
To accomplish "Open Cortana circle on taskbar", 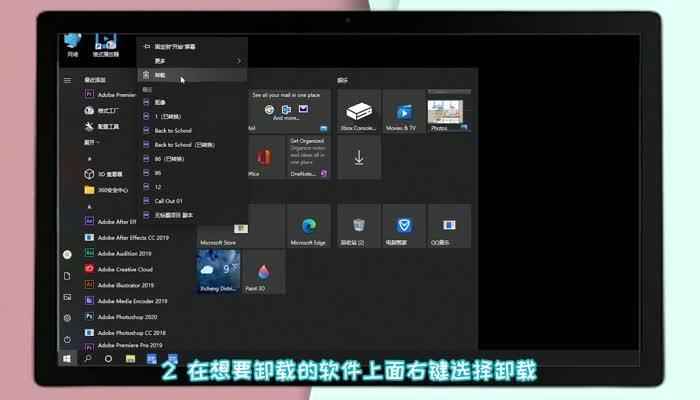I will tap(108, 358).
